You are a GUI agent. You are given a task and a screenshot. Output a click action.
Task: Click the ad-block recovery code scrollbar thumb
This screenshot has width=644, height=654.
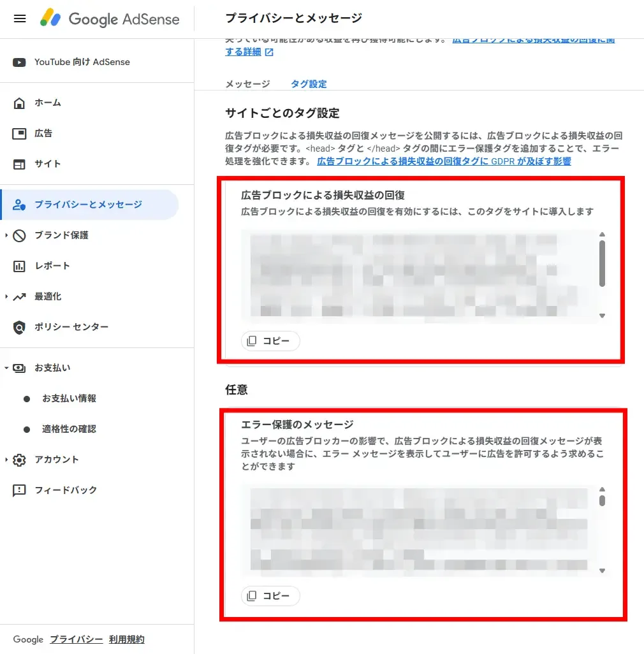602,264
